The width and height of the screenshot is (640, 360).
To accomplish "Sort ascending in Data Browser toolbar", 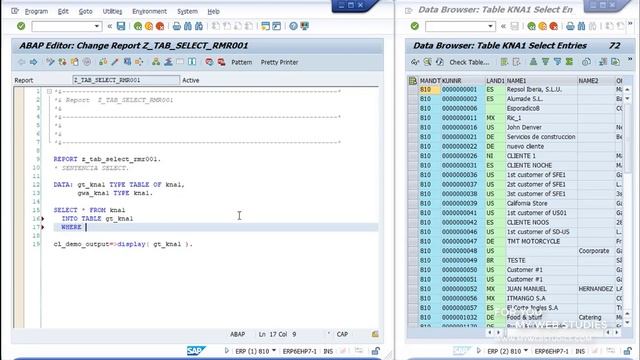I will coord(533,62).
